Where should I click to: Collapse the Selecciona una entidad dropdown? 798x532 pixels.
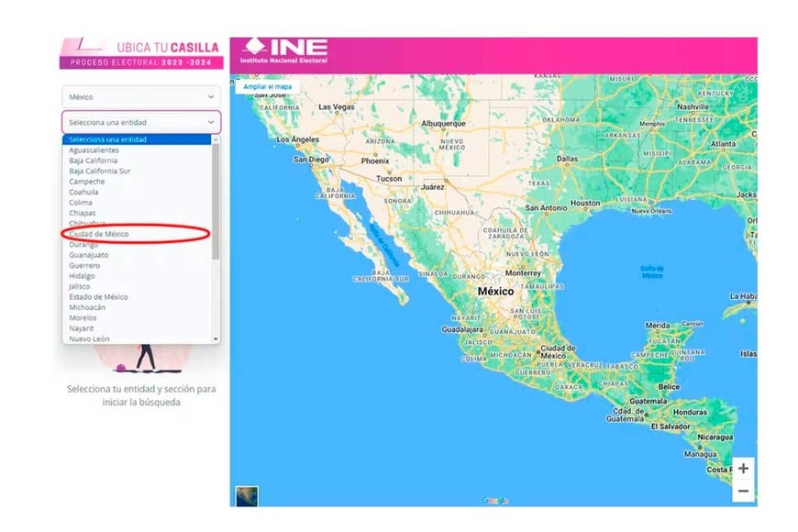coord(141,122)
